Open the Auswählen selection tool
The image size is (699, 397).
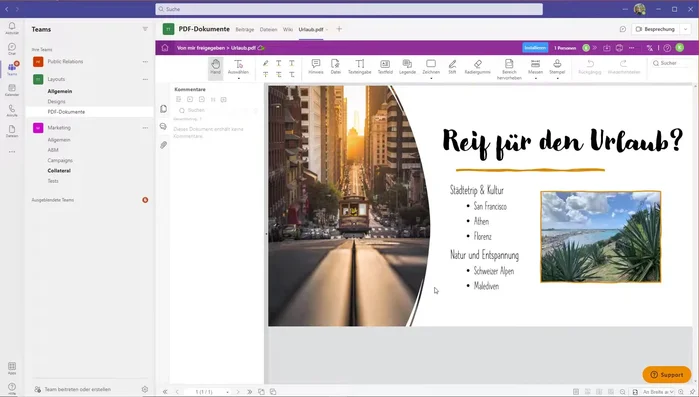(238, 66)
